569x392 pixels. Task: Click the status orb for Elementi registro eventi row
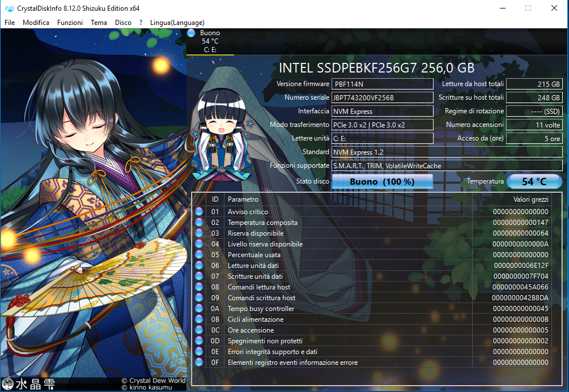[x=199, y=362]
